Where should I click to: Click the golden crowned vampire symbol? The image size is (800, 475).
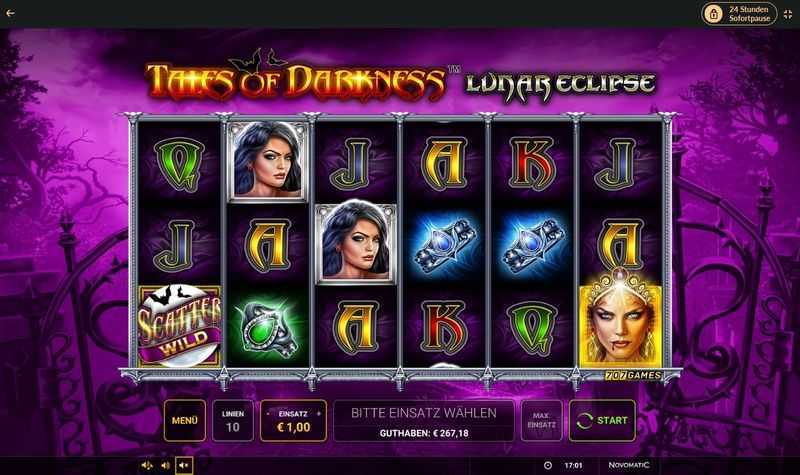point(620,319)
